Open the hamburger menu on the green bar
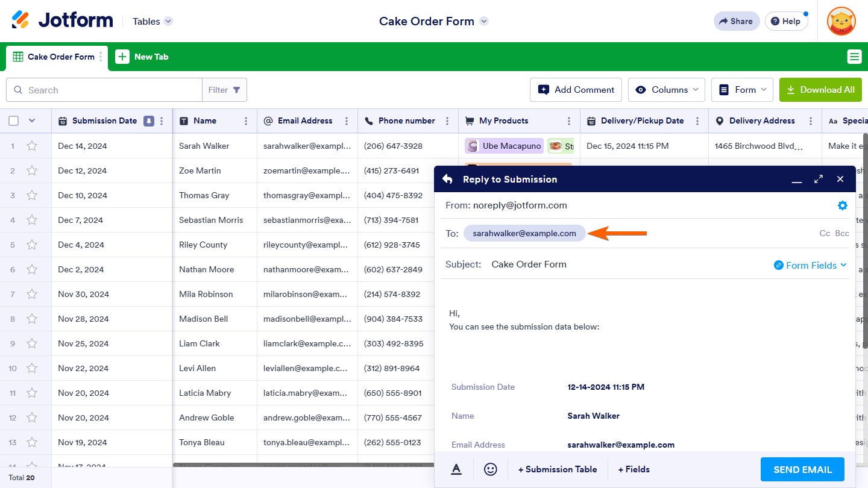This screenshot has height=488, width=868. click(854, 57)
